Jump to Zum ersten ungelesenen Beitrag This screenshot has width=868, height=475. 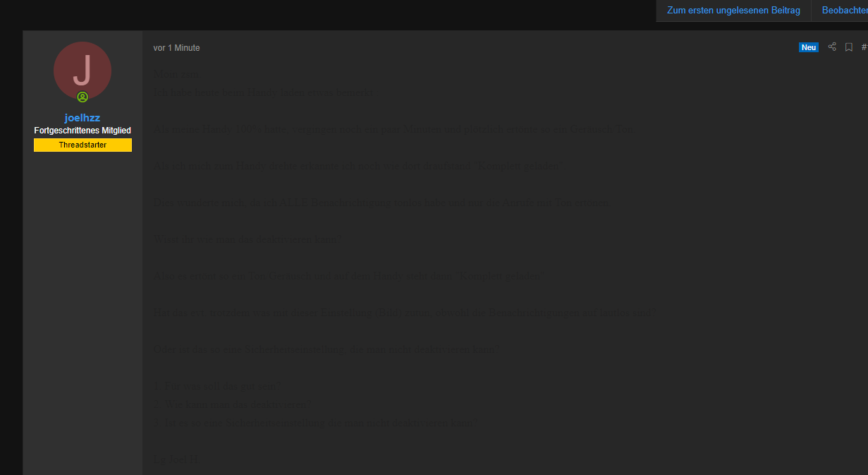click(x=733, y=11)
